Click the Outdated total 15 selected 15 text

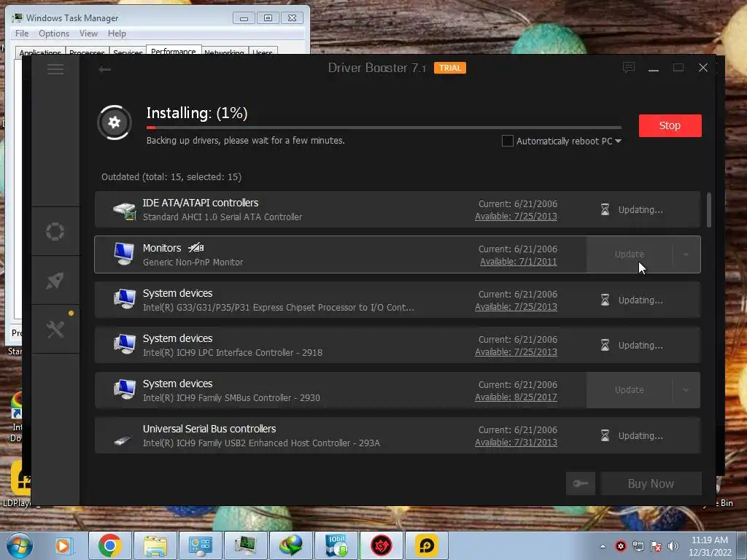171,176
